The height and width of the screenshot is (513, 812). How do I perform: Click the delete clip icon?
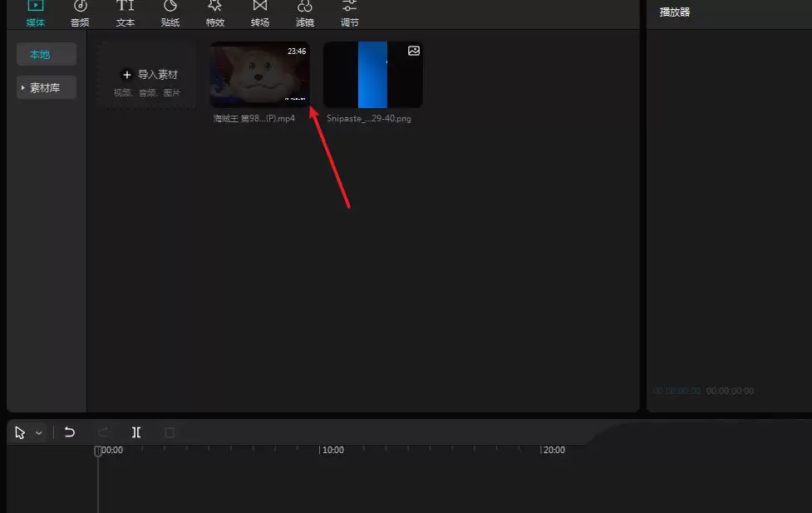[x=170, y=432]
